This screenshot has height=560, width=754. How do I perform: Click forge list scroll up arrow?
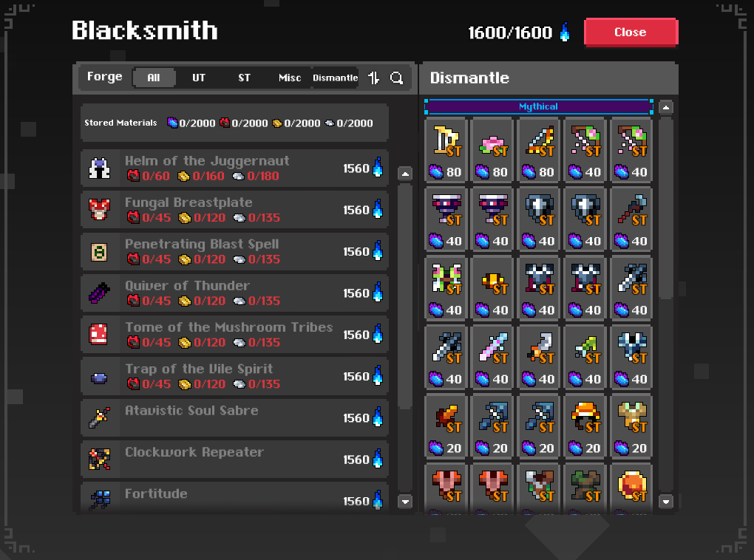pos(405,174)
